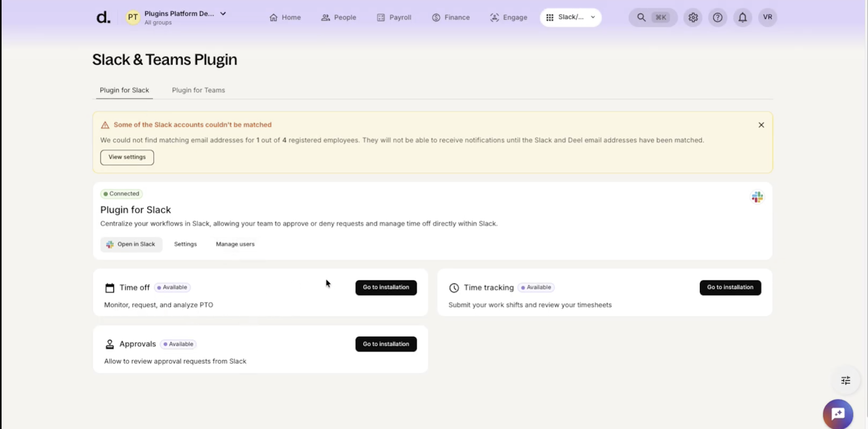Viewport: 868px width, 429px height.
Task: Open the Manage users link
Action: tap(235, 244)
